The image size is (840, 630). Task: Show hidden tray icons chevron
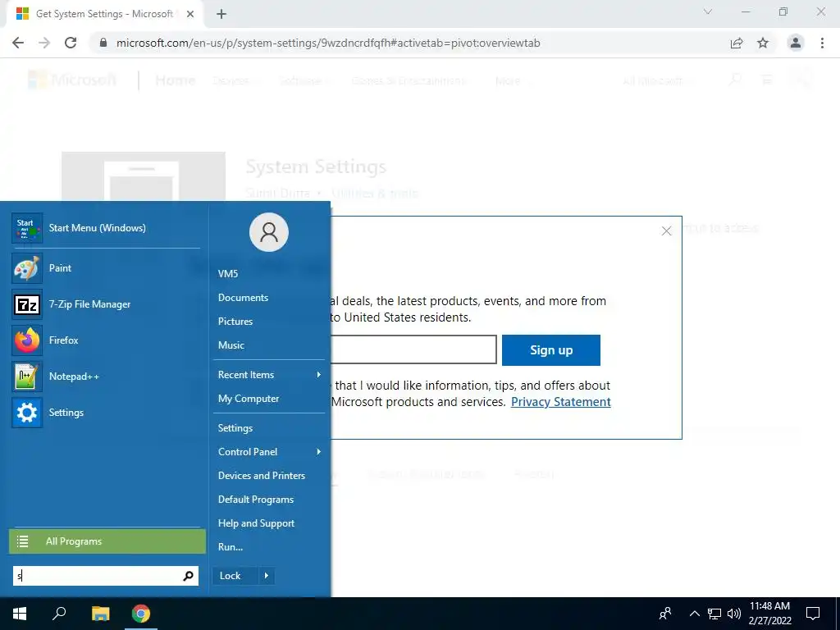coord(694,614)
